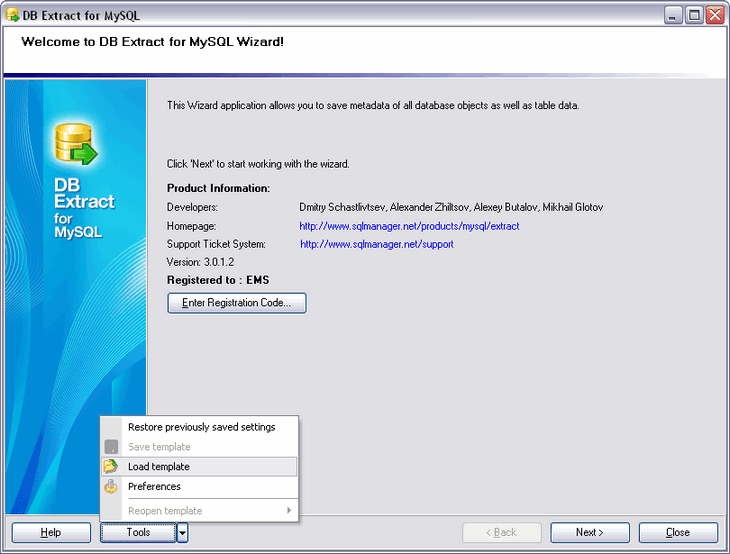Click the 'Welcome to DB Extract' heading
730x554 pixels.
pos(153,42)
